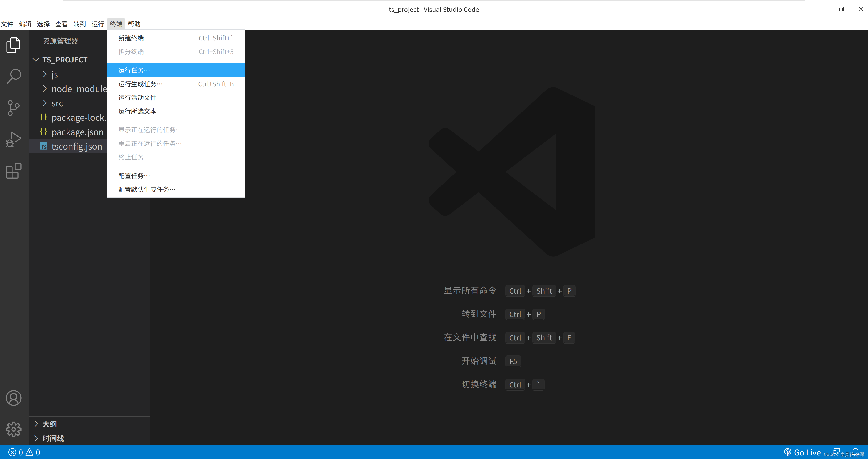Open the 文件 menu
This screenshot has height=459, width=868.
click(7, 24)
